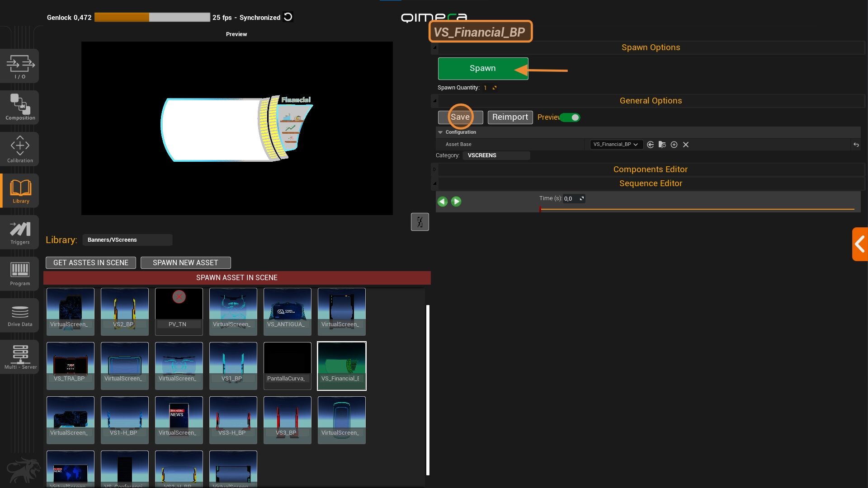The height and width of the screenshot is (488, 868).
Task: Select the VS_TRA_BP asset thumbnail
Action: (x=70, y=366)
